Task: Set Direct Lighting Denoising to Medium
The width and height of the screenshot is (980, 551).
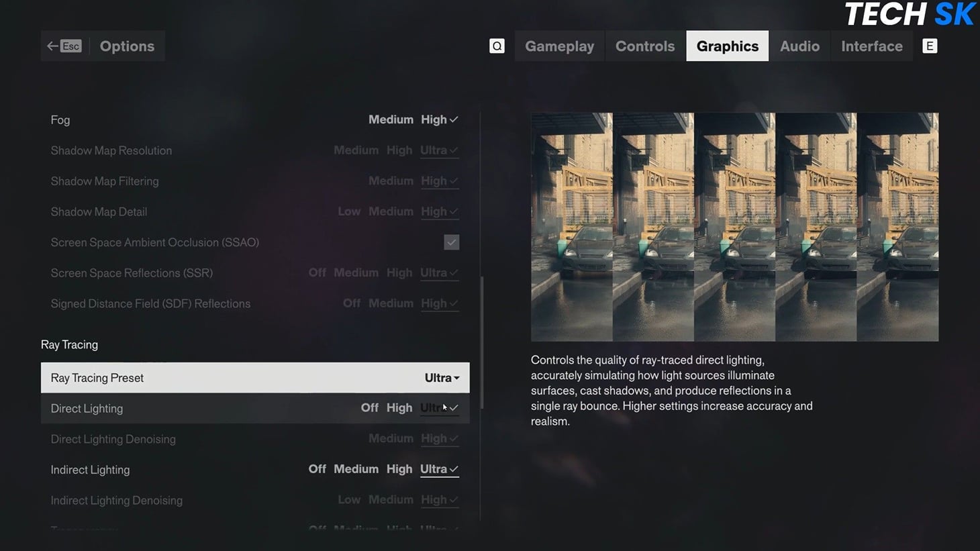Action: pyautogui.click(x=391, y=438)
